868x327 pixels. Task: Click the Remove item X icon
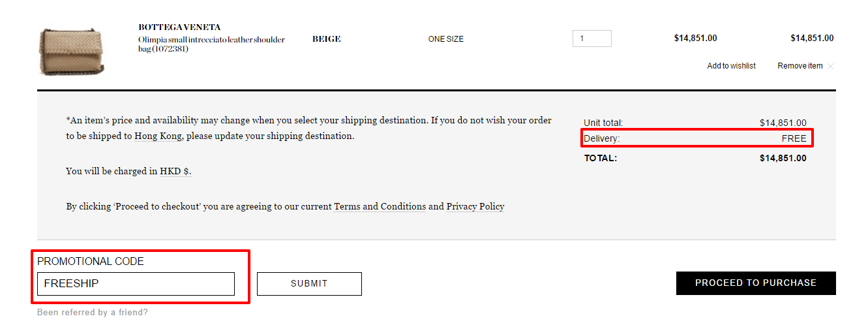pyautogui.click(x=830, y=66)
